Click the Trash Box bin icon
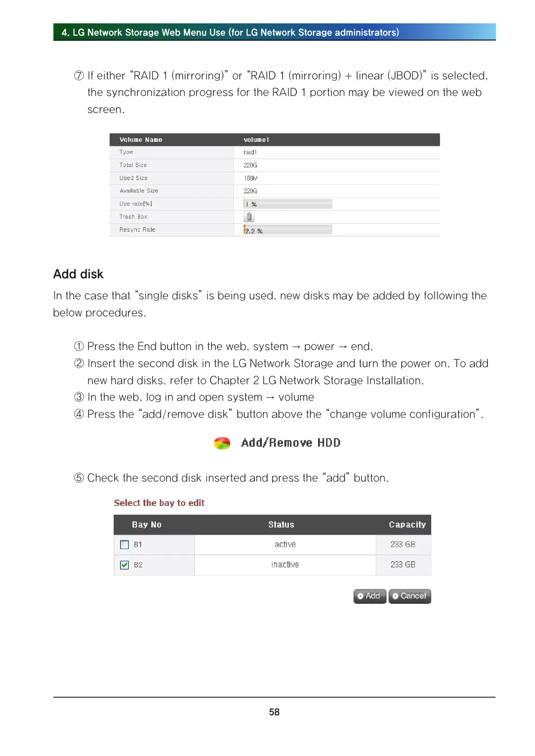The width and height of the screenshot is (535, 756). tap(249, 217)
